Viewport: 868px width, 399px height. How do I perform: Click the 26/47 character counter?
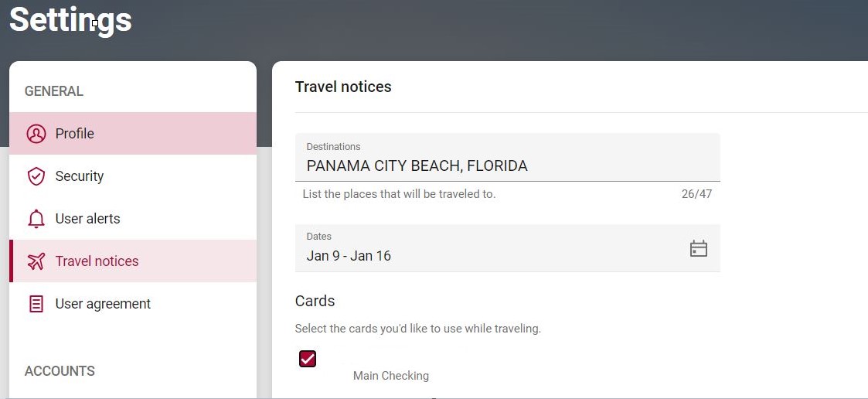[696, 194]
